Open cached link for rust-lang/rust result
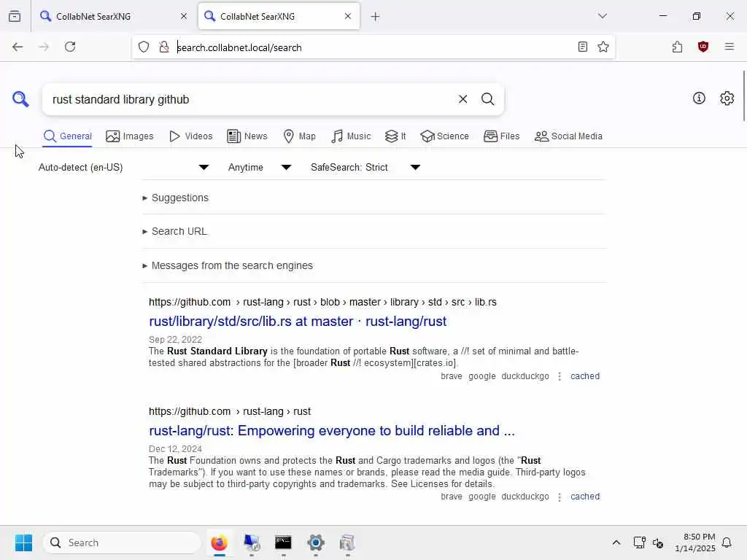The width and height of the screenshot is (747, 560). tap(585, 497)
